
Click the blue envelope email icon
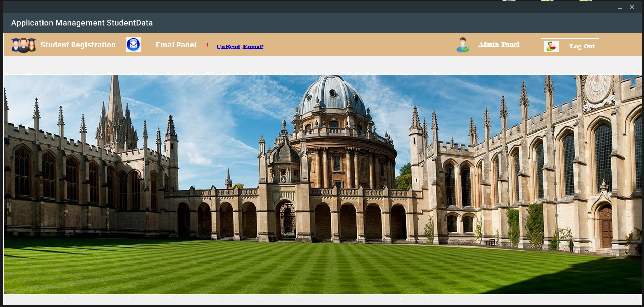(x=134, y=45)
